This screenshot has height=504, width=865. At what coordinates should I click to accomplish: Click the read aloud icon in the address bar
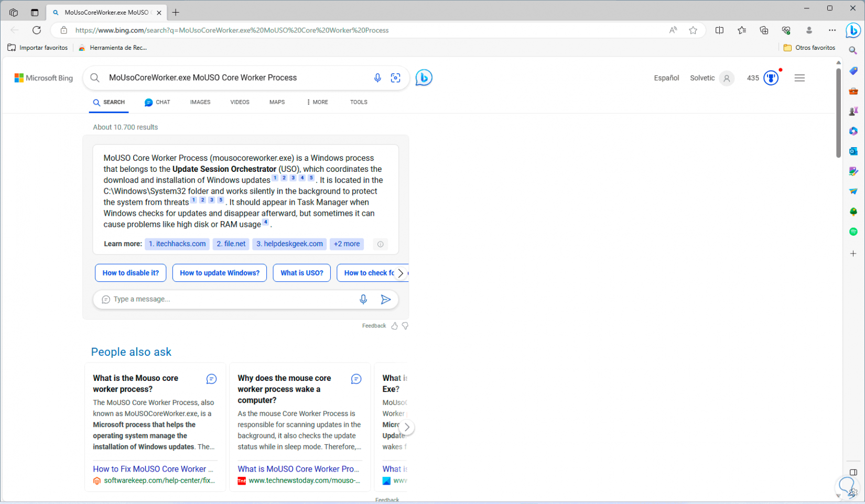pos(673,30)
